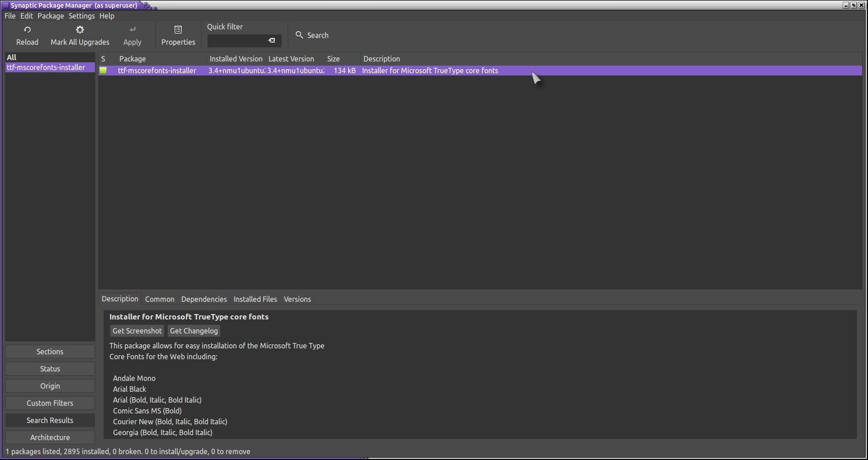Sort by Installed Version column header
Viewport: 868px width, 460px height.
[236, 59]
